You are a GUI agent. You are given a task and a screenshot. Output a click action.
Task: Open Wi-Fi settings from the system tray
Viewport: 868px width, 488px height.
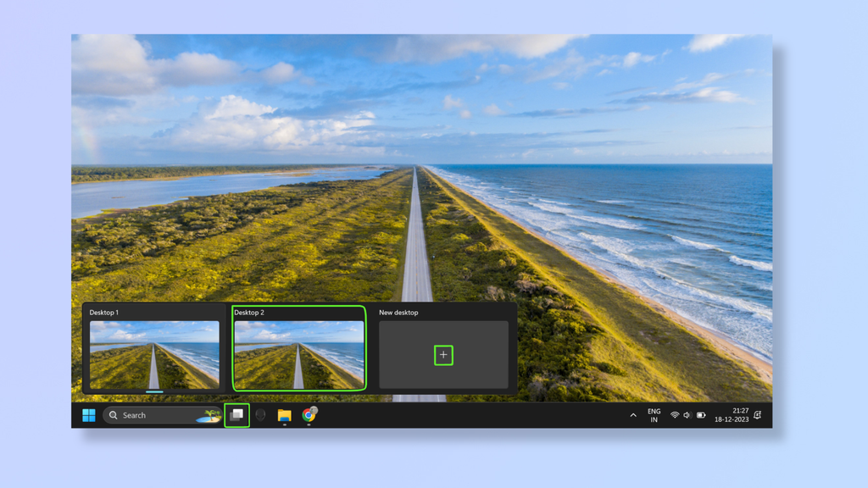pos(675,415)
